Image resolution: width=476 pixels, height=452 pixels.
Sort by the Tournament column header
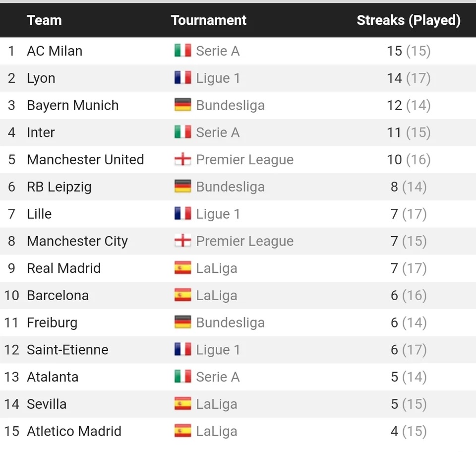[x=209, y=20]
